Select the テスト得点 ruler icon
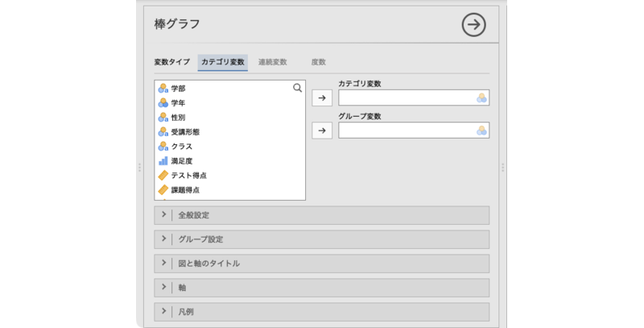This screenshot has height=328, width=644. point(163,176)
